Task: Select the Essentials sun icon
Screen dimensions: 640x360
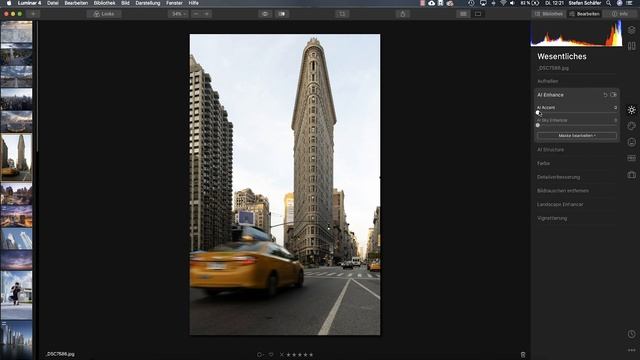Action: pyautogui.click(x=631, y=110)
